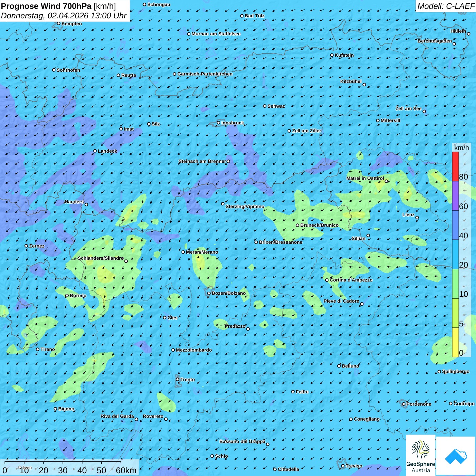Viewport: 476px width, 476px height.
Task: Click the 'Hallein' label
Action: click(458, 31)
